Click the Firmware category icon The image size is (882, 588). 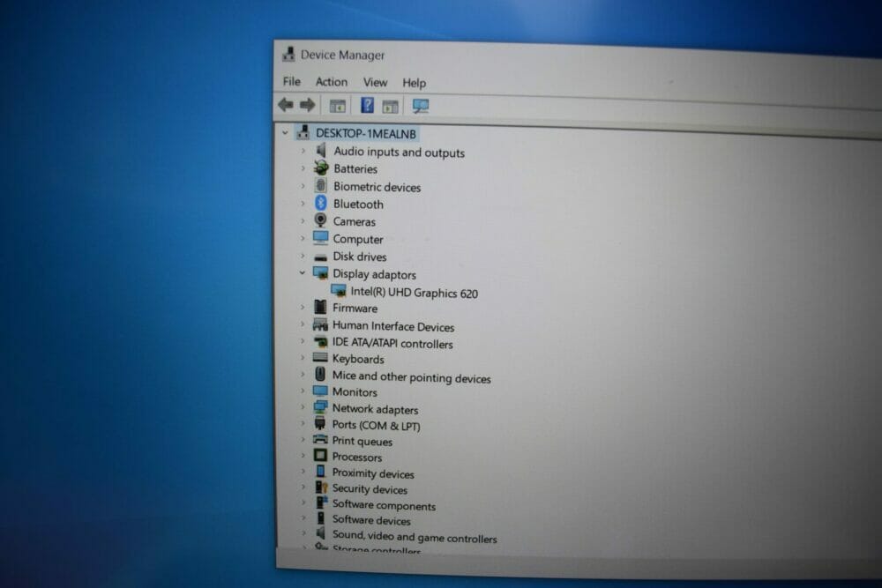click(321, 307)
